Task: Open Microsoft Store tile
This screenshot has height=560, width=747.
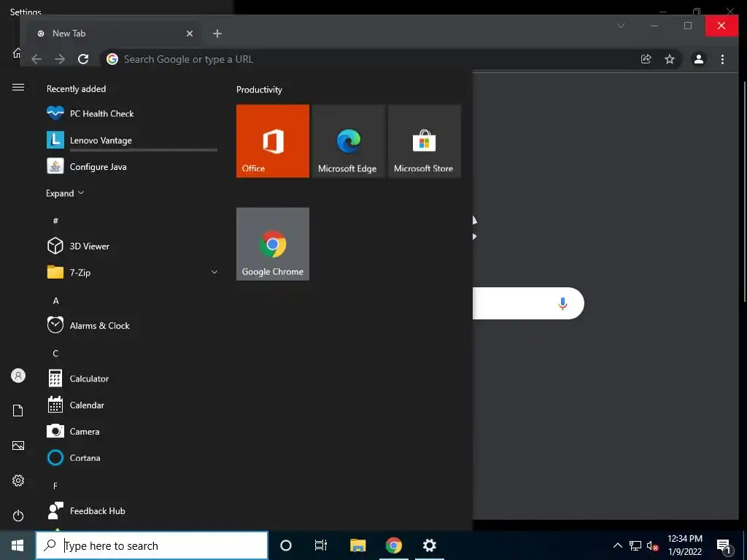Action: [x=424, y=141]
